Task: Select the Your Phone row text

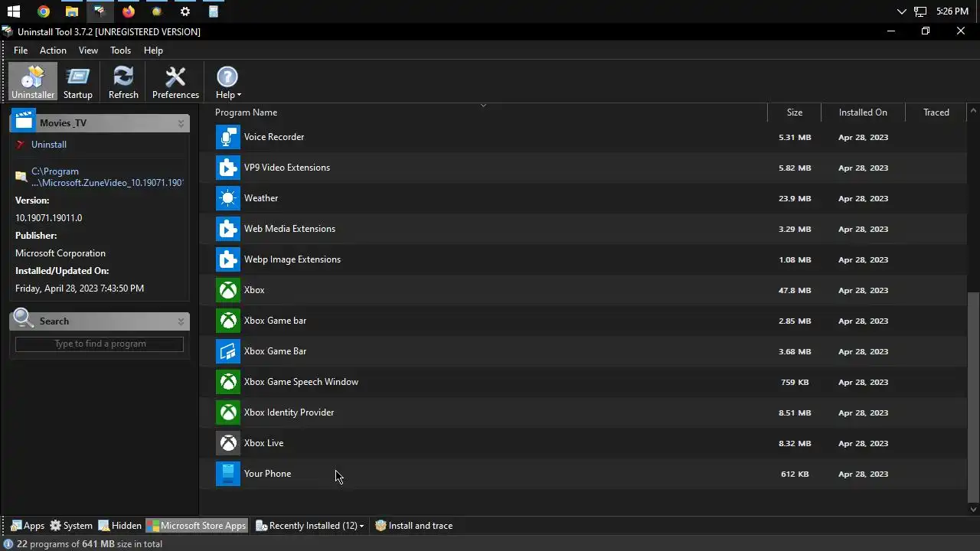Action: (267, 474)
